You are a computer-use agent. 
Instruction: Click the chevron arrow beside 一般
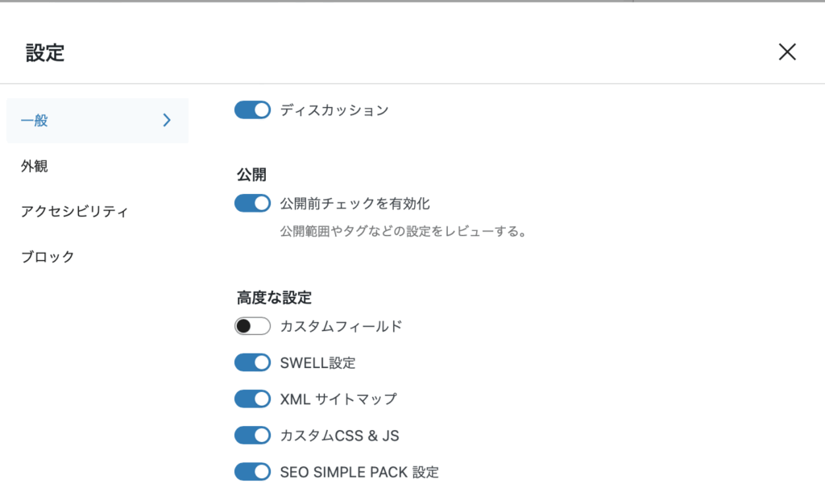(167, 121)
